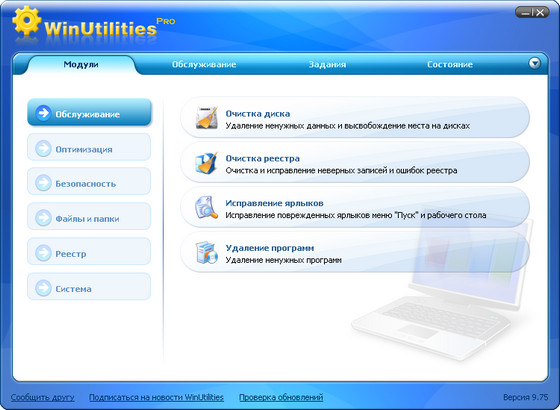Click the arrow icon beside Реестр
The height and width of the screenshot is (410, 560).
[x=43, y=253]
